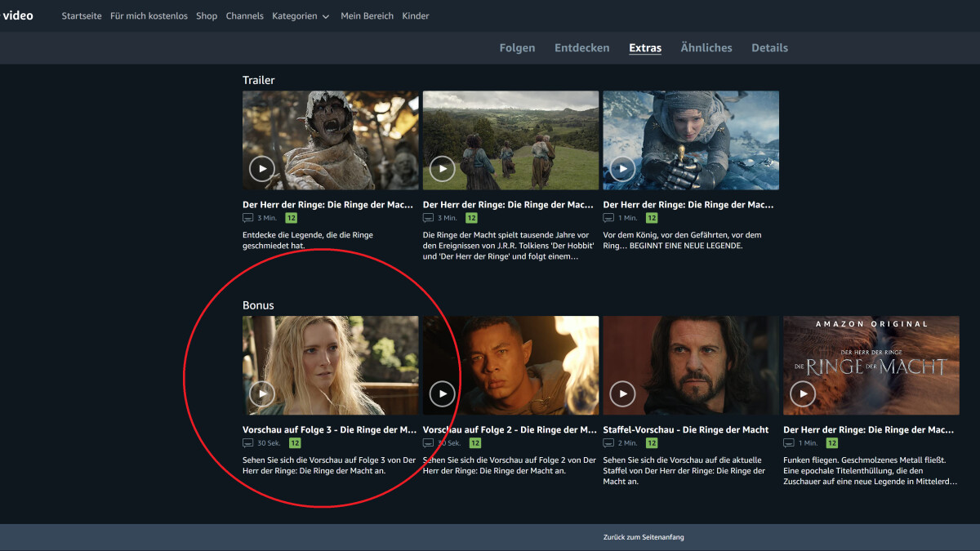This screenshot has width=980, height=551.
Task: Open third trailer title below ice climbing thumbnail
Action: 688,204
